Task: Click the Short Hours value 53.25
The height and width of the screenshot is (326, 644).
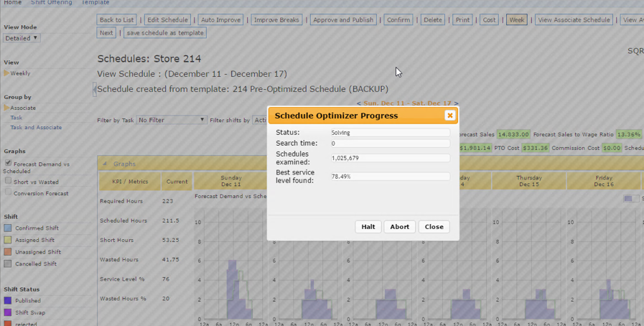Action: pos(170,240)
